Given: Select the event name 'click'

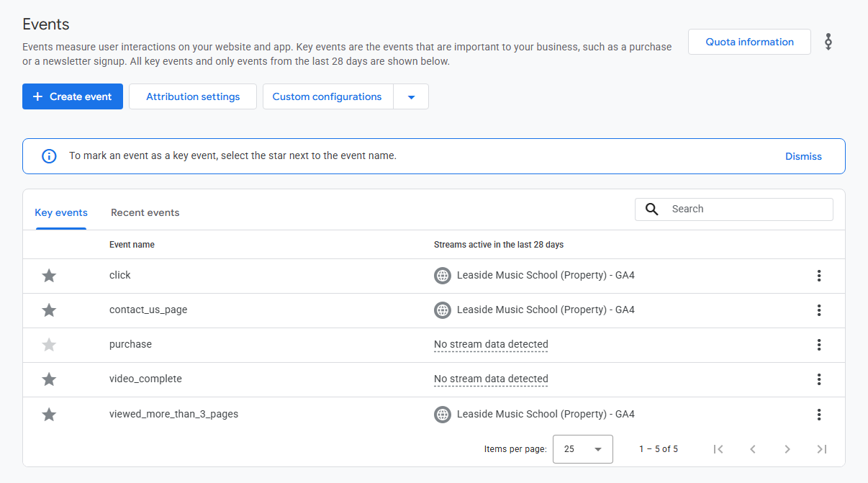Looking at the screenshot, I should pyautogui.click(x=120, y=275).
